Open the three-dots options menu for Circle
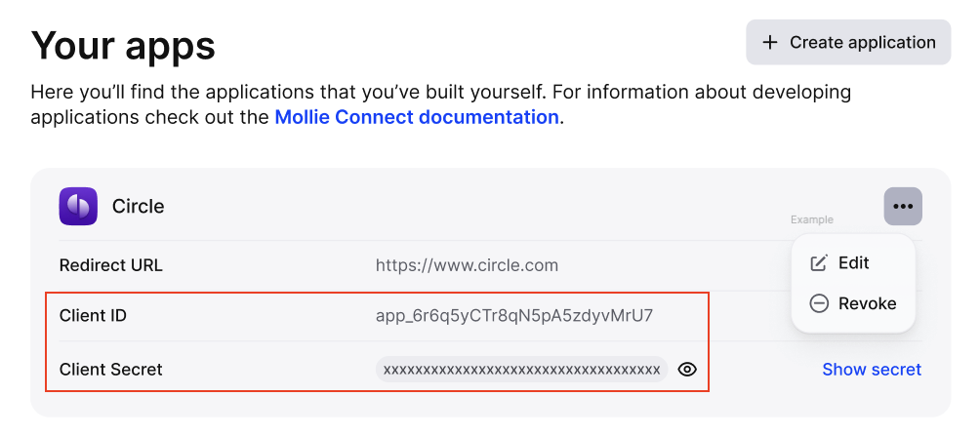Image resolution: width=980 pixels, height=436 pixels. 903,206
